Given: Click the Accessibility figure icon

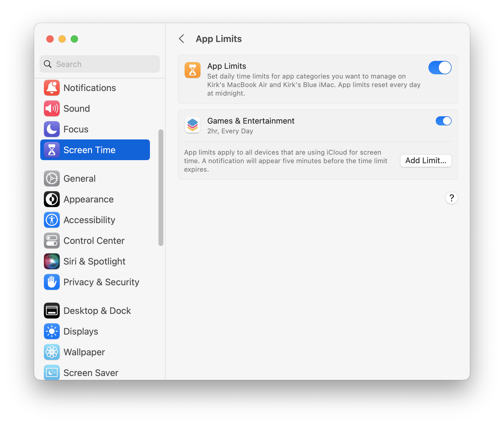Looking at the screenshot, I should coord(52,220).
